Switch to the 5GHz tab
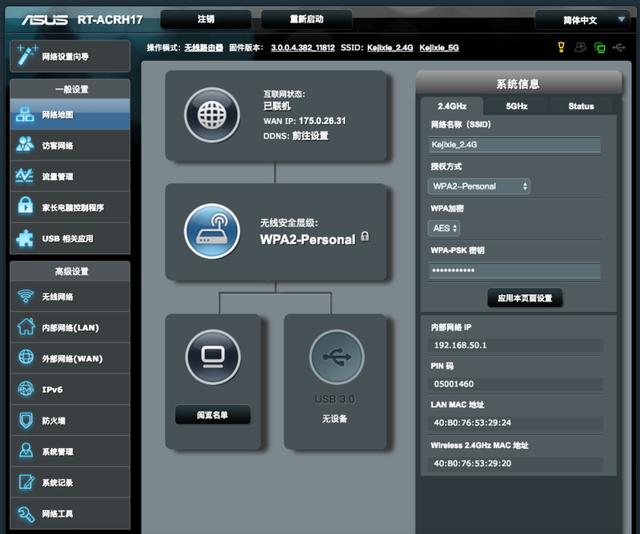This screenshot has height=534, width=640. (516, 106)
